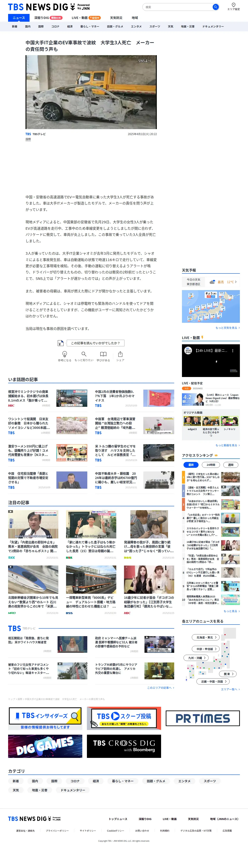Viewport: 248px width, 868px height.
Task: Click the シェア share icon
Action: [120, 354]
